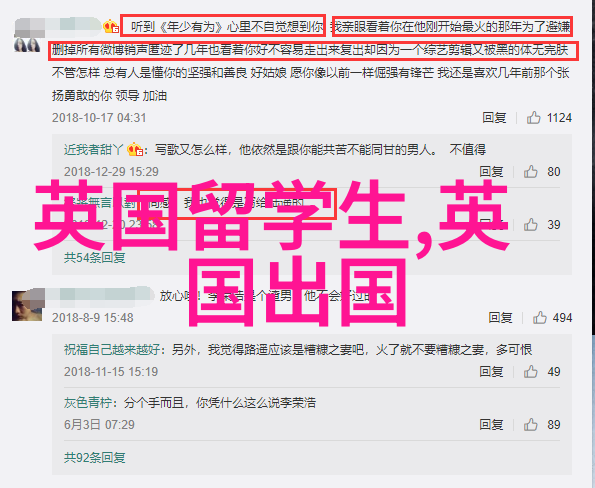
Task: Click thumbs-up icon beside count 80
Action: [x=530, y=172]
